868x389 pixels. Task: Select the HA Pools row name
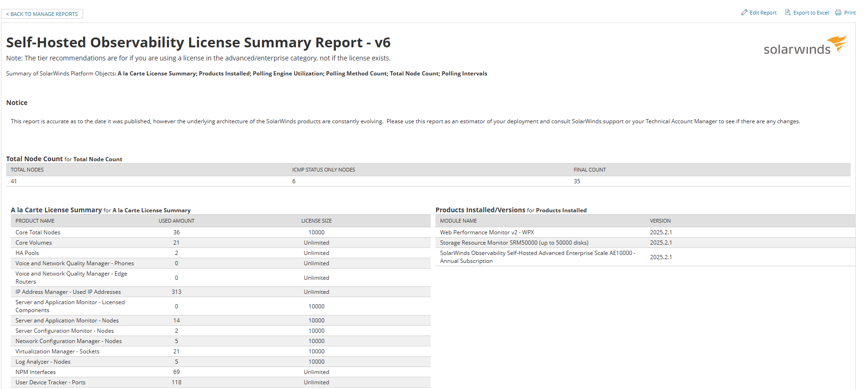point(27,253)
